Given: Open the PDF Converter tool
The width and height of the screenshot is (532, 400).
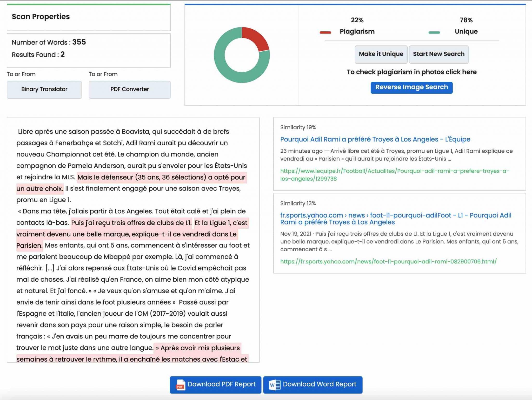Looking at the screenshot, I should coord(130,90).
